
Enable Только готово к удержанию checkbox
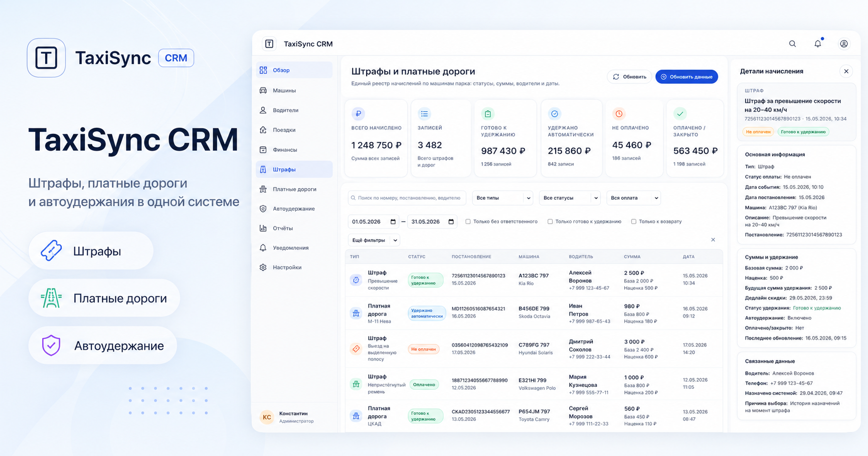click(550, 222)
